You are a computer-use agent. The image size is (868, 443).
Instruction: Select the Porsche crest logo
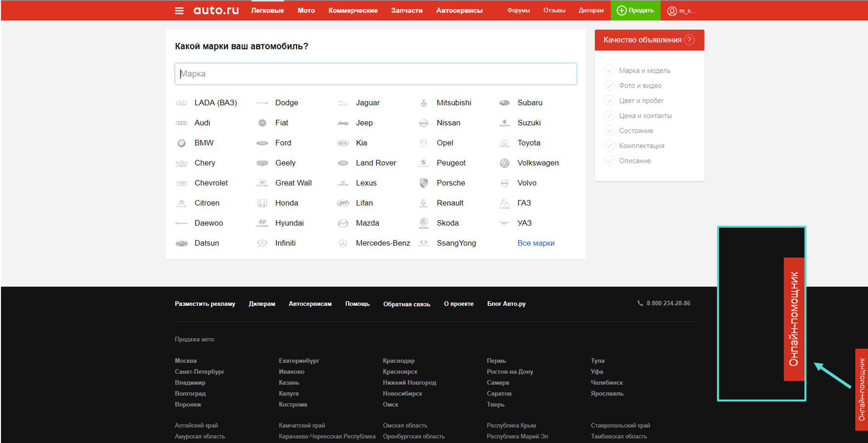point(424,183)
